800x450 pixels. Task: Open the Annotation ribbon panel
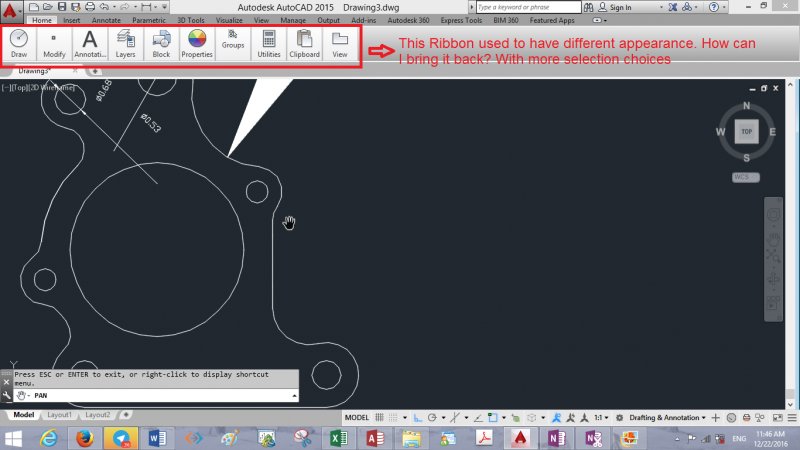[x=90, y=43]
